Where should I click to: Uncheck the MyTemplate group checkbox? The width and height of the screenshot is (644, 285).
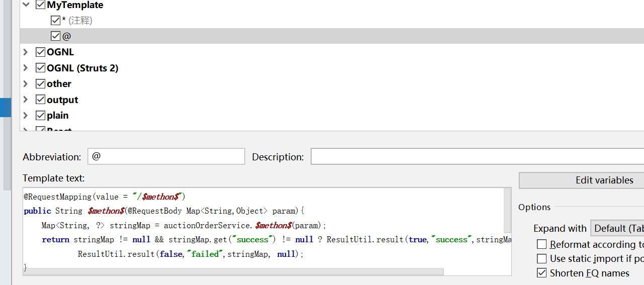(41, 5)
